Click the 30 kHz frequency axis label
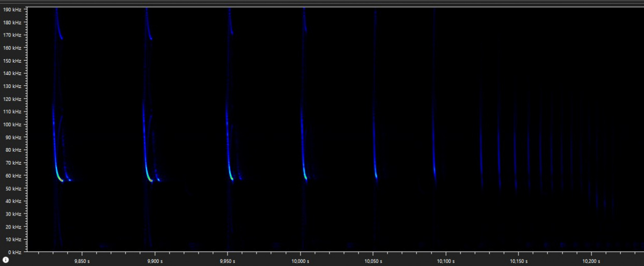 coord(13,214)
